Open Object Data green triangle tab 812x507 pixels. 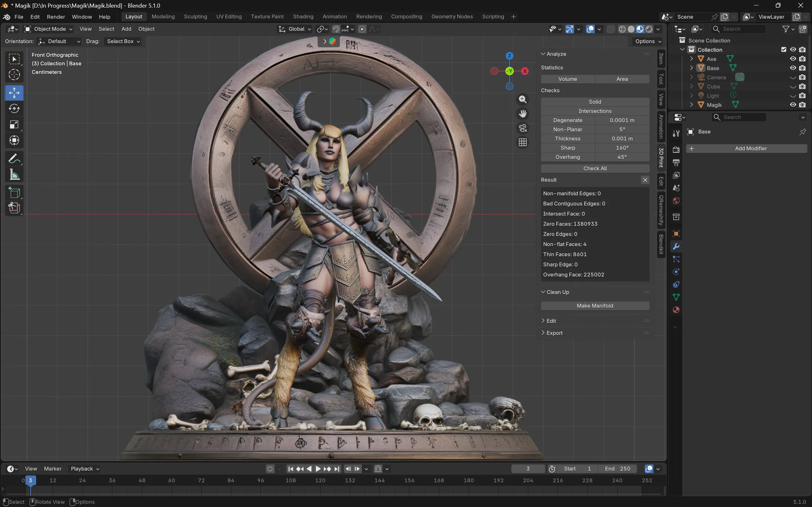(x=676, y=297)
